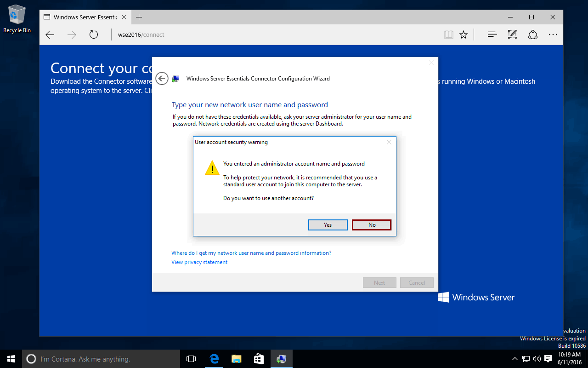Click the wizard Cancel button
The image size is (588, 368).
pos(417,282)
